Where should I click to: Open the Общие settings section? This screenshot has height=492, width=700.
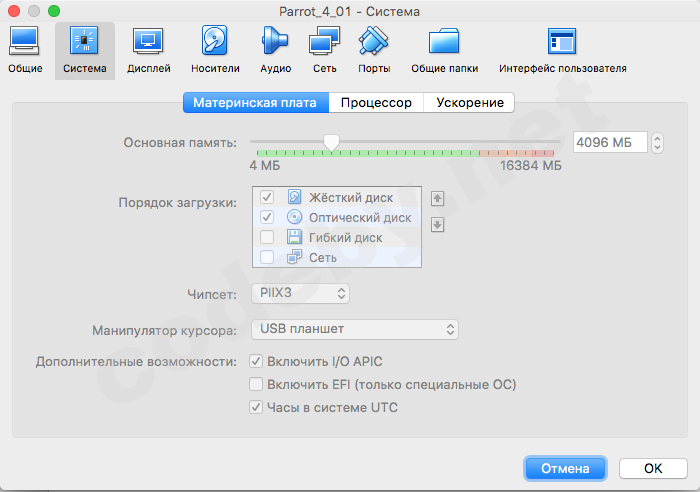(25, 50)
